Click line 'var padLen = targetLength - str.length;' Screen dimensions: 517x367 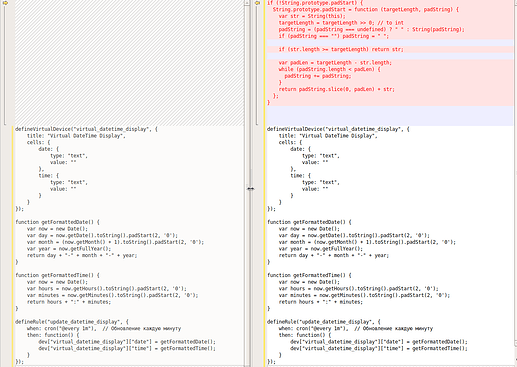coord(335,63)
